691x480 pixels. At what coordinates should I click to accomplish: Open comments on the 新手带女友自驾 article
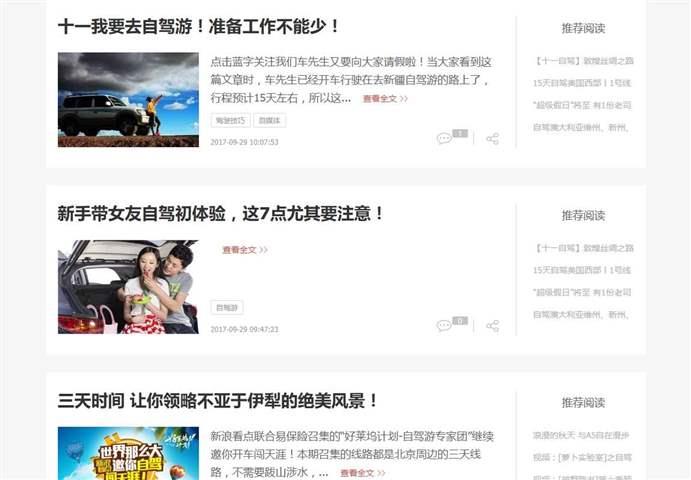tap(445, 325)
